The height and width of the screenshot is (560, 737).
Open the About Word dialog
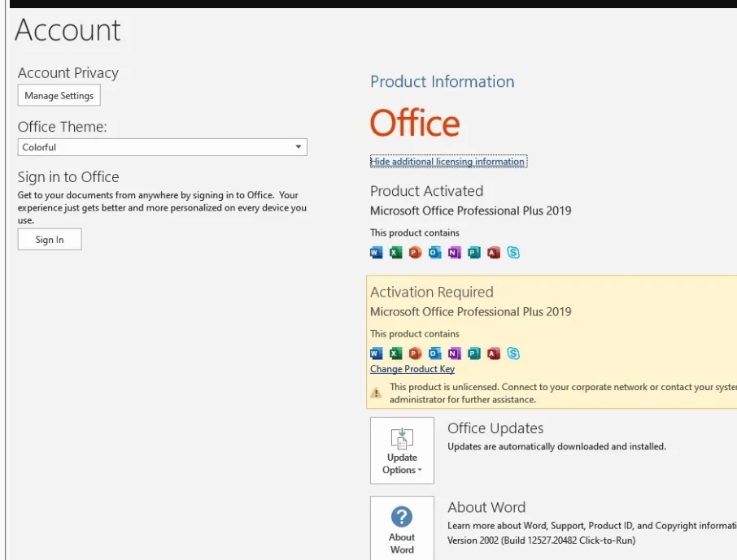point(402,528)
